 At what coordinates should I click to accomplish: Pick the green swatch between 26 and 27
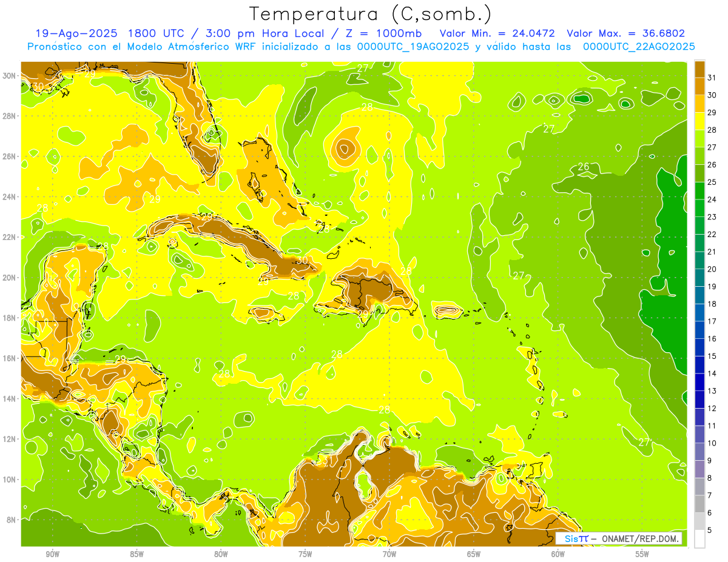(699, 156)
